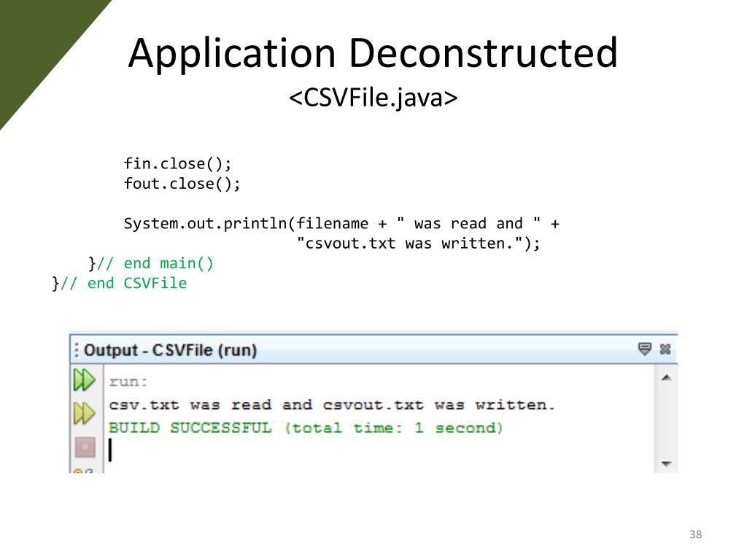
Task: Click the red Stop square icon
Action: [x=85, y=447]
